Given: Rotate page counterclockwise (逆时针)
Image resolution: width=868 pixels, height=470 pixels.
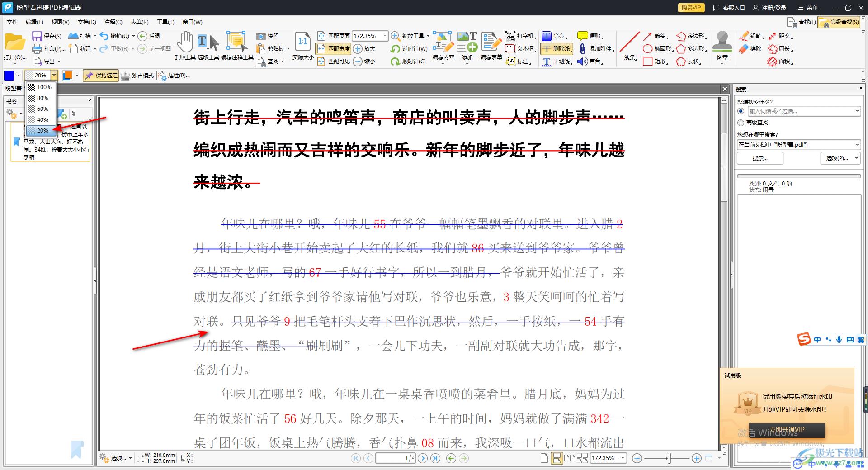Looking at the screenshot, I should click(x=409, y=49).
